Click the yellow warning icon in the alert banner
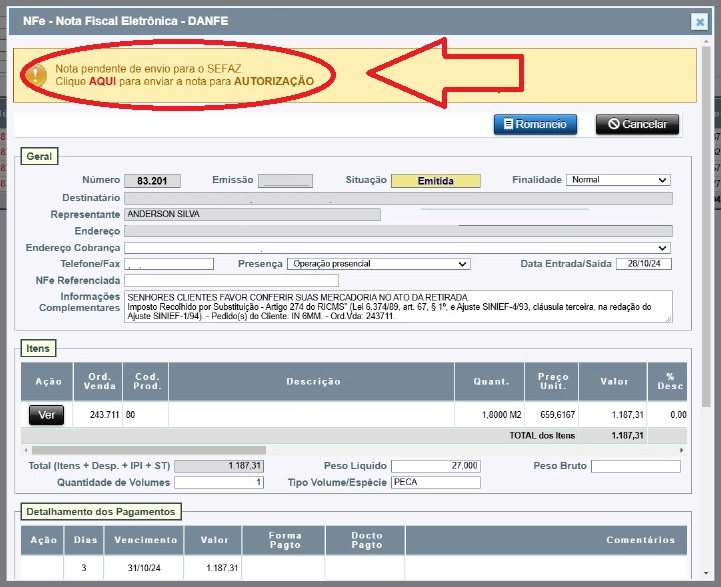The image size is (721, 587). [37, 74]
